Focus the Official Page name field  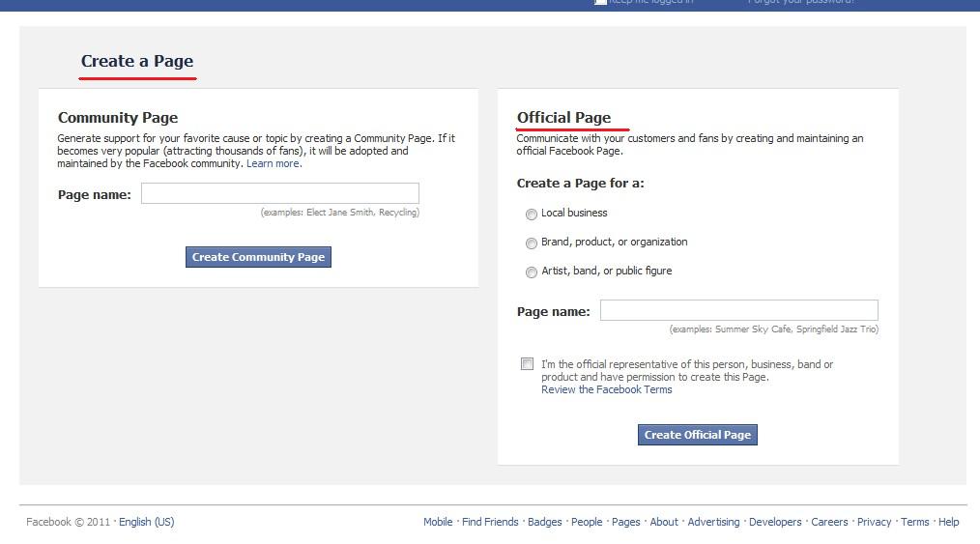coord(738,310)
